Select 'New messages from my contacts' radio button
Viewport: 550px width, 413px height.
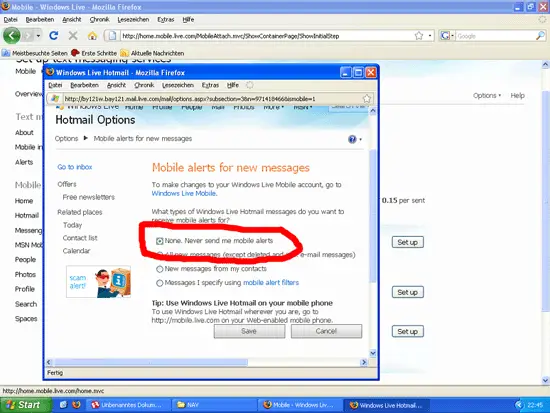click(160, 269)
